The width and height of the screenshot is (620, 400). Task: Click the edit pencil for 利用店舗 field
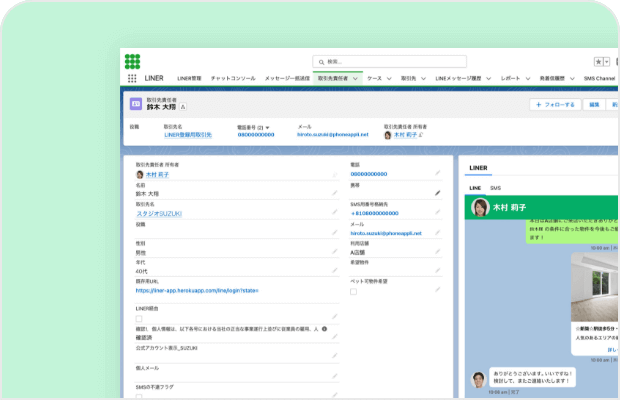[437, 252]
